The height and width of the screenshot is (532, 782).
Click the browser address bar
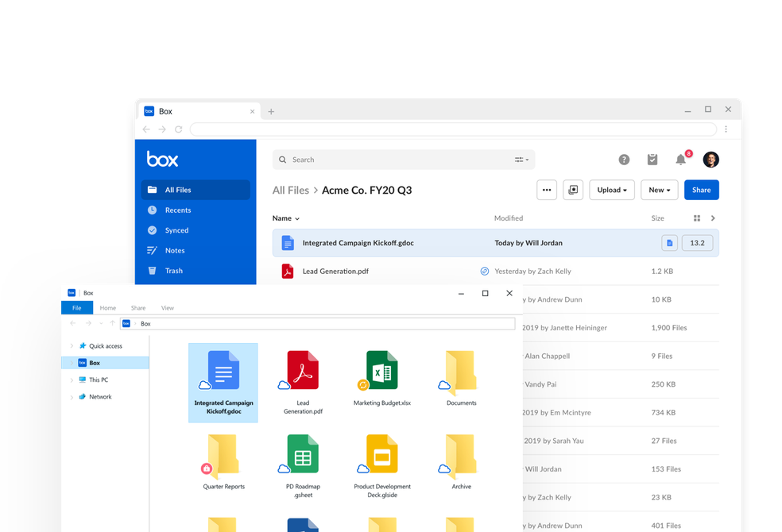coord(453,129)
